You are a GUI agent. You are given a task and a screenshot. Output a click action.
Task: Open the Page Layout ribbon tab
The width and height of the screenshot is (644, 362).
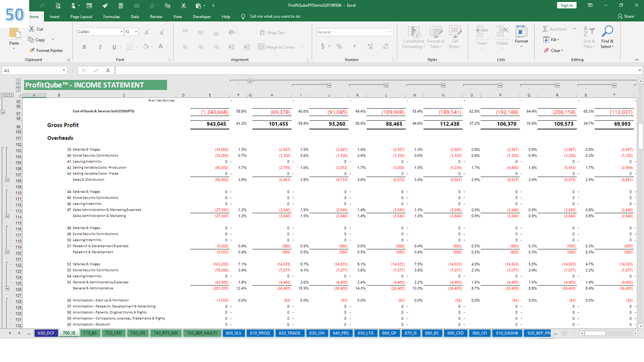82,17
